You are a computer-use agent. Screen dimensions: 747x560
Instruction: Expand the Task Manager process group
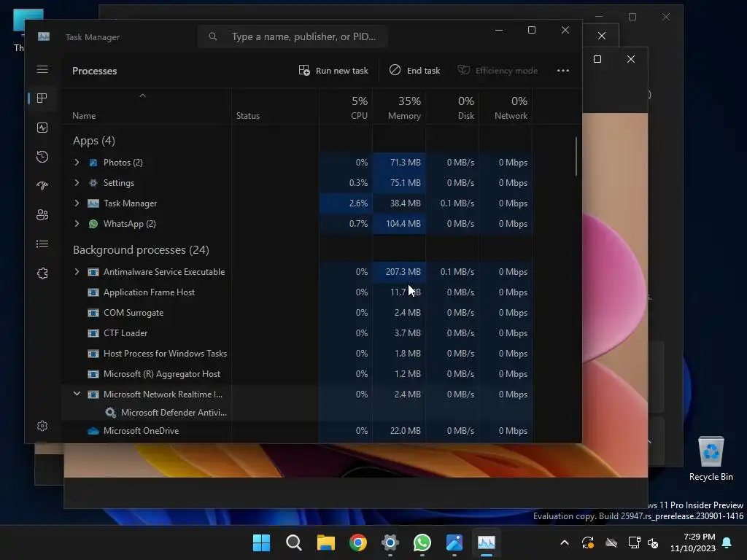point(77,203)
